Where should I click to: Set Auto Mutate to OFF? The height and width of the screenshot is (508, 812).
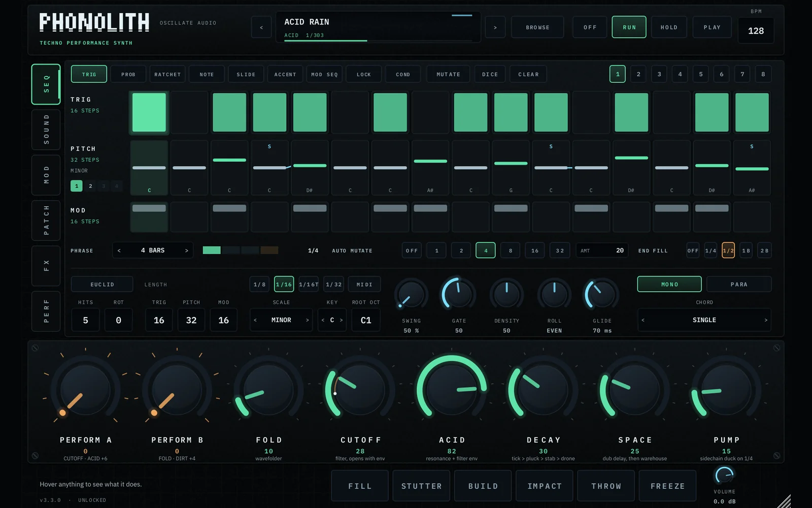click(412, 250)
